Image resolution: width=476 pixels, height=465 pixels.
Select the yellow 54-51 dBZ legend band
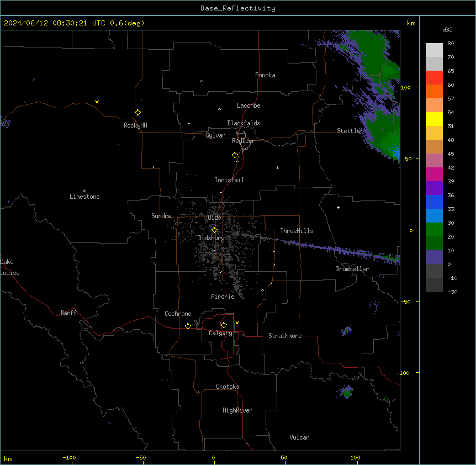tap(434, 119)
